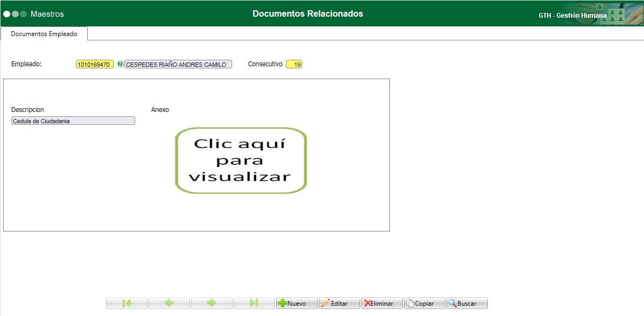Viewport: 644px width, 316px height.
Task: Select the yellow Empleado ID field
Action: point(94,64)
